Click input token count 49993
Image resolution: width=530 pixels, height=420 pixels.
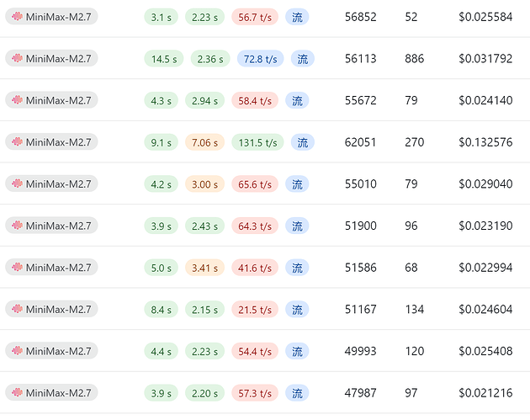pyautogui.click(x=360, y=351)
